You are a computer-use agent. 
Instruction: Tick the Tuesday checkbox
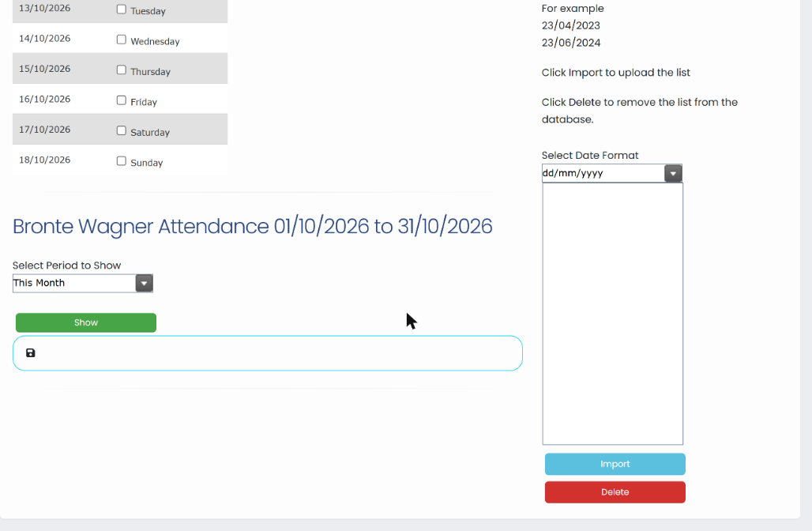coord(121,9)
